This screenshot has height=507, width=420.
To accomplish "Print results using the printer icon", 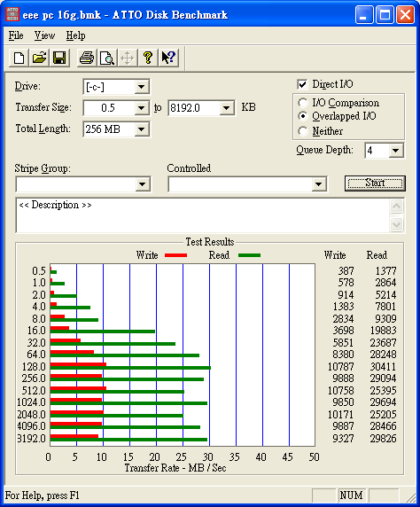I will pyautogui.click(x=87, y=58).
